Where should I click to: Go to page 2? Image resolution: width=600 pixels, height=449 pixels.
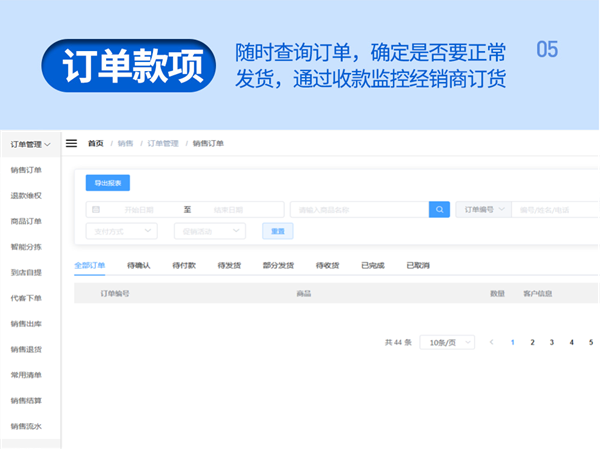tap(532, 342)
